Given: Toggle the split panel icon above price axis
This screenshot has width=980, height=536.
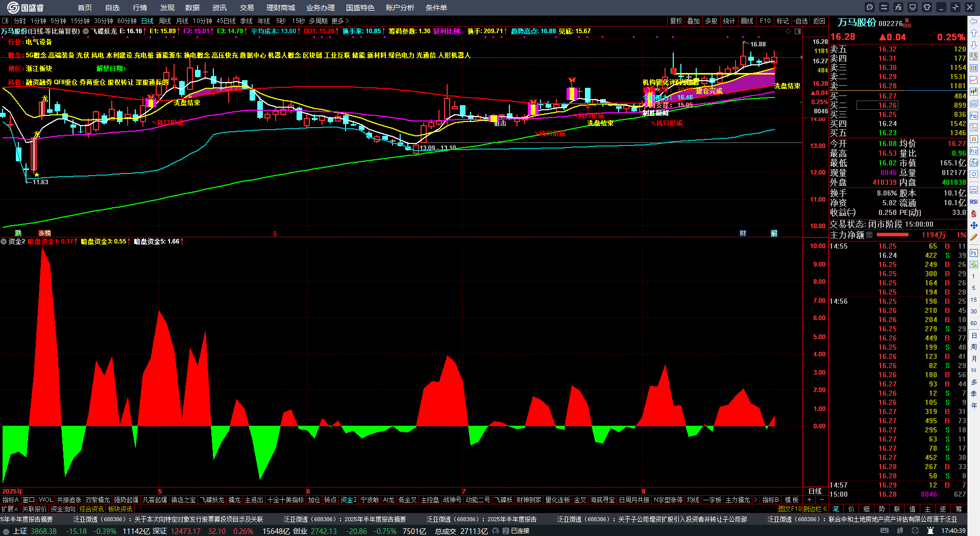Looking at the screenshot, I should coord(798,31).
